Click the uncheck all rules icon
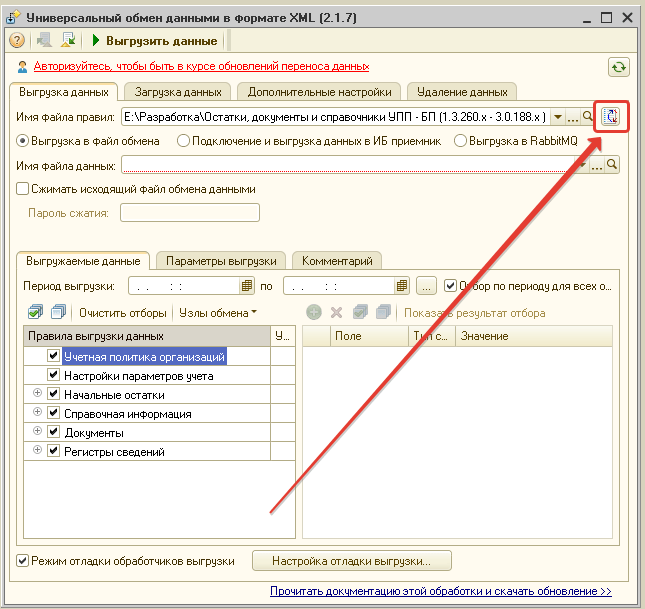The width and height of the screenshot is (645, 609). tap(58, 313)
